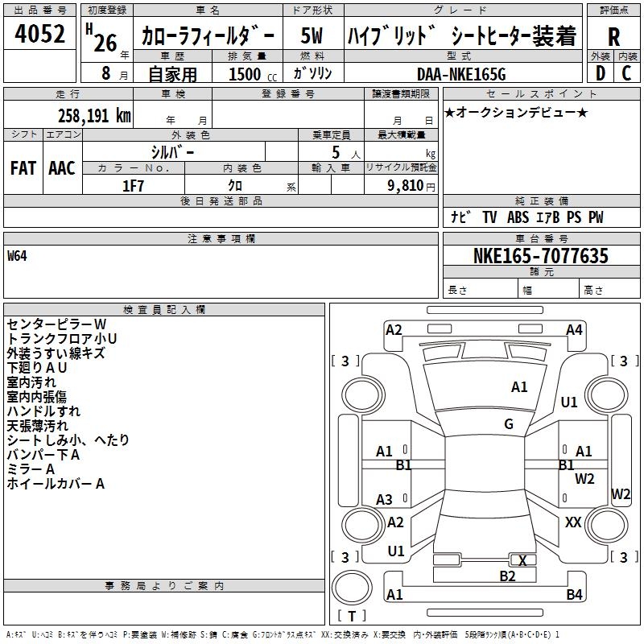Select the overall evaluation score R
The width and height of the screenshot is (644, 644).
[x=613, y=37]
